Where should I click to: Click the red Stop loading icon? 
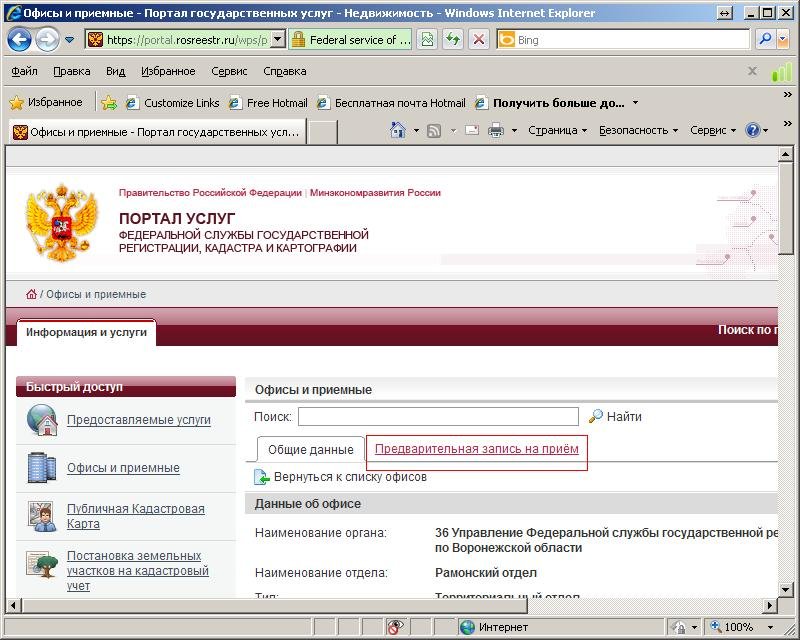pyautogui.click(x=479, y=40)
